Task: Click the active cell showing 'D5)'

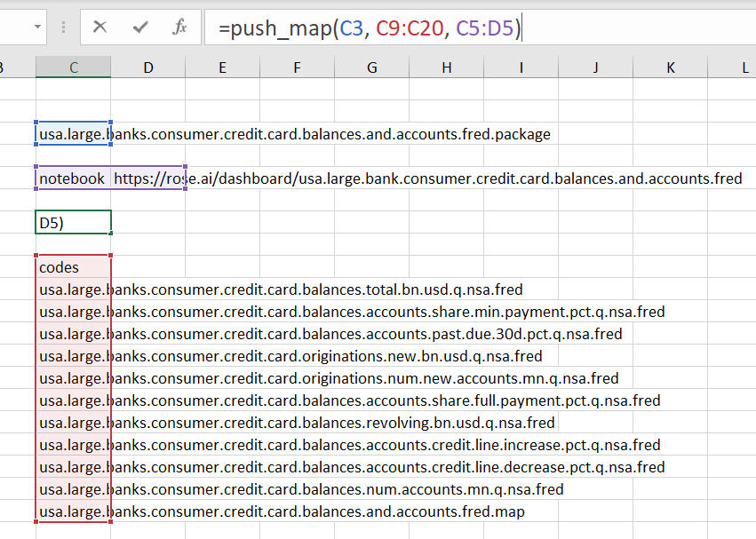Action: [x=73, y=223]
